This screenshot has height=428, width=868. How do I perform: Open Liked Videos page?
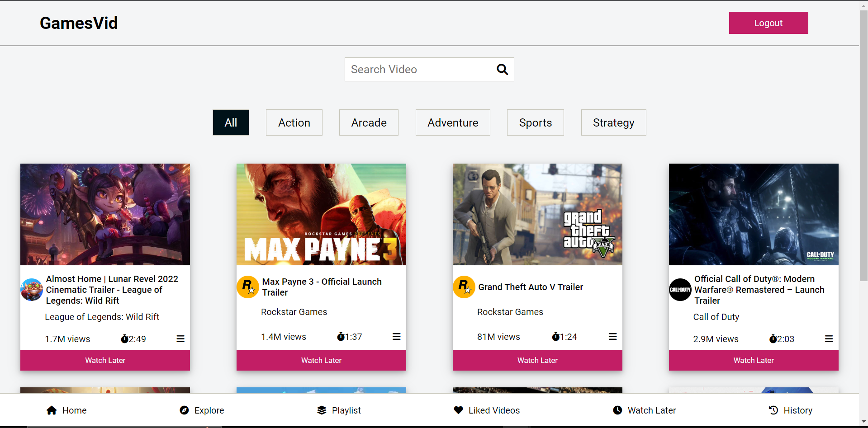tap(487, 410)
